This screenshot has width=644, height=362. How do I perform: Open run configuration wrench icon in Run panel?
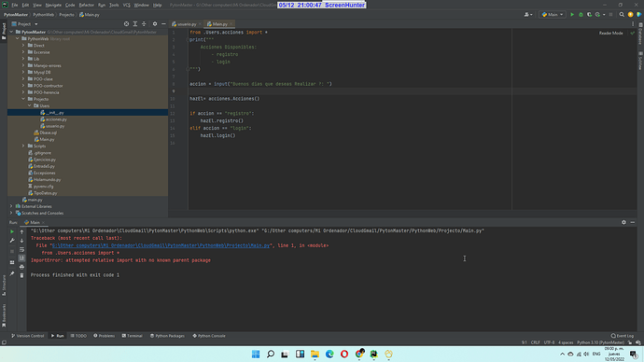pos(12,241)
